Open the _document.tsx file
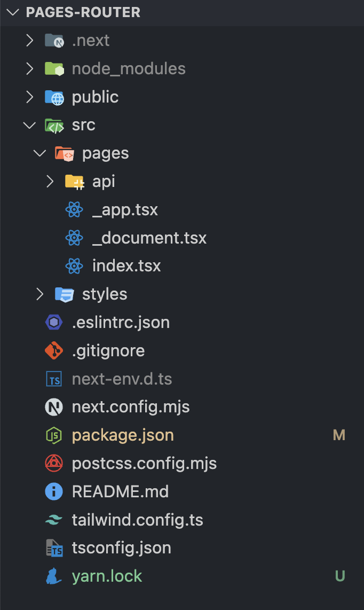 tap(149, 238)
